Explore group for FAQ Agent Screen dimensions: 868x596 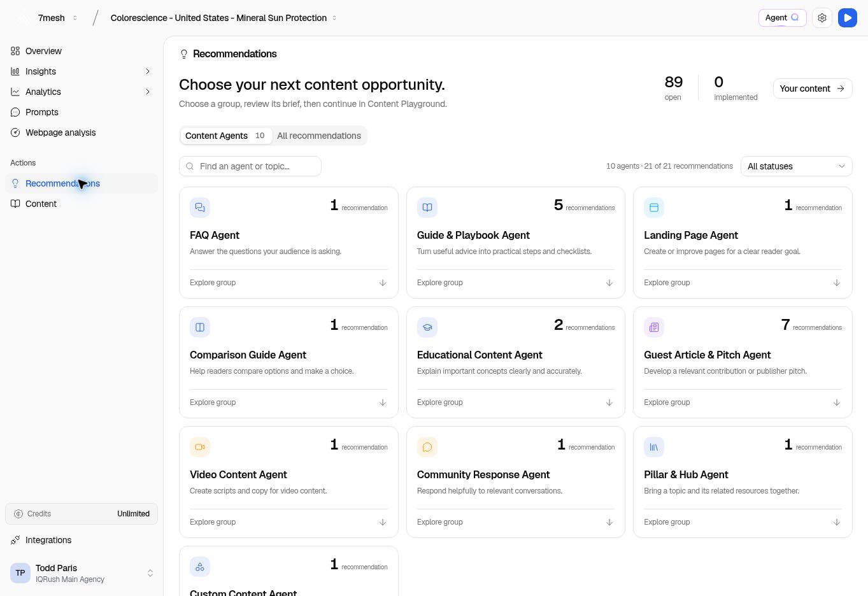point(288,283)
